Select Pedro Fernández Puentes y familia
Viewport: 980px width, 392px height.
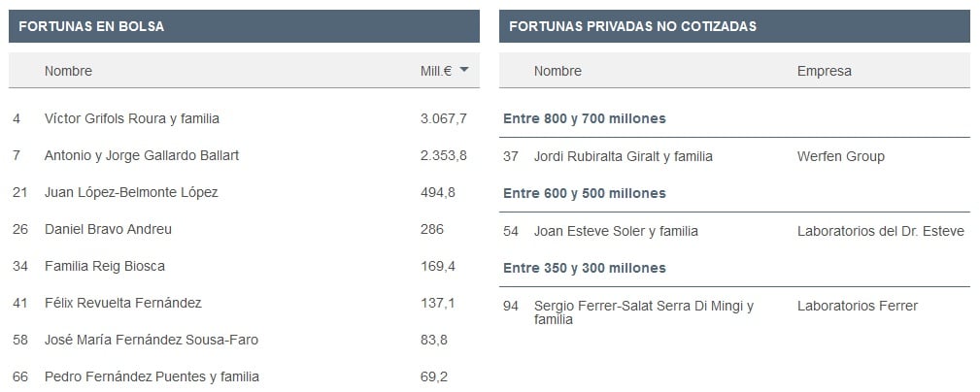[x=152, y=377]
